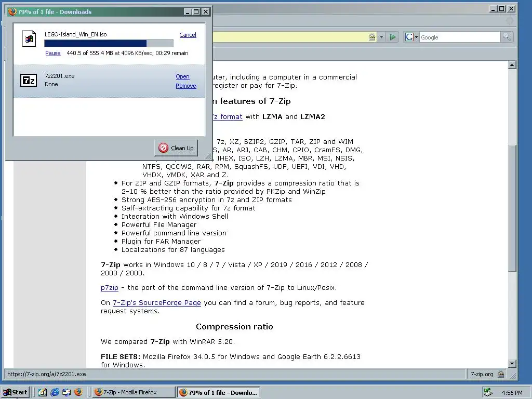Click the 7-zip.org status bar domain label
Image resolution: width=532 pixels, height=399 pixels.
tap(482, 374)
